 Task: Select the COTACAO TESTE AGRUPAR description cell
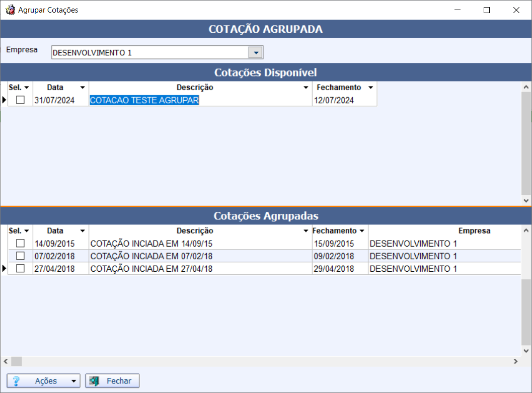(144, 100)
